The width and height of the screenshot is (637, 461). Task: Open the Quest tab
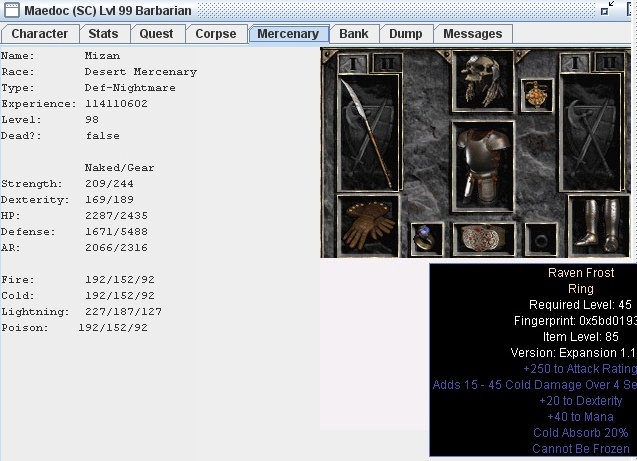156,34
